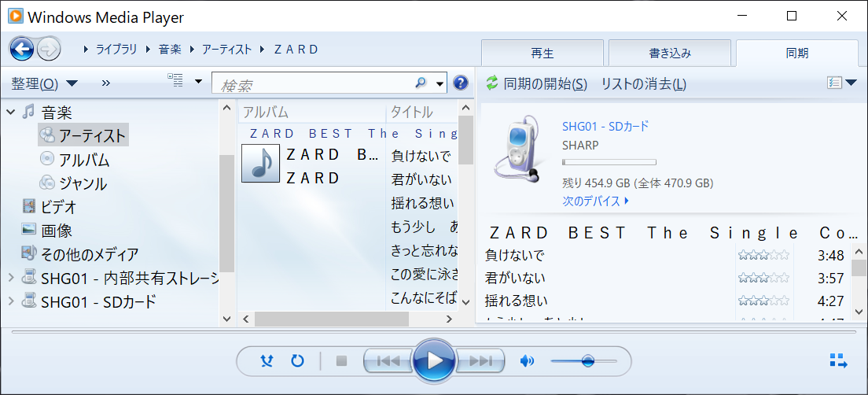Switch to the 書き込み tab

tap(670, 54)
